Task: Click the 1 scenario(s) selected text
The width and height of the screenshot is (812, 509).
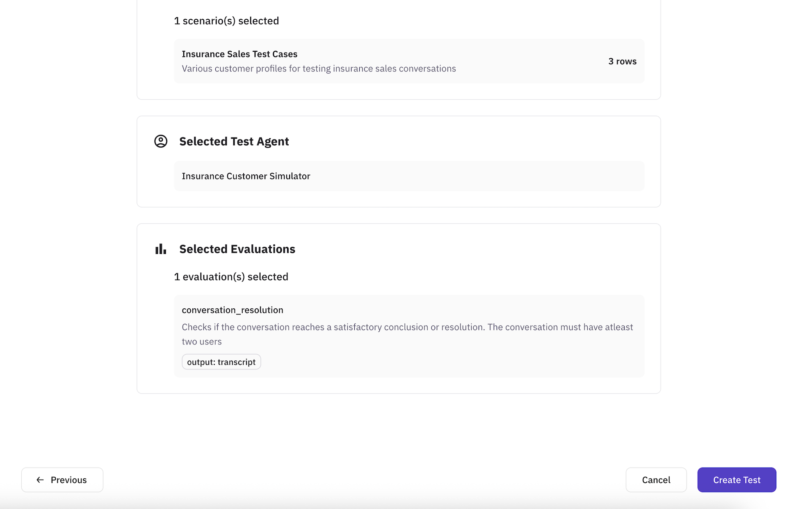Action: (226, 21)
